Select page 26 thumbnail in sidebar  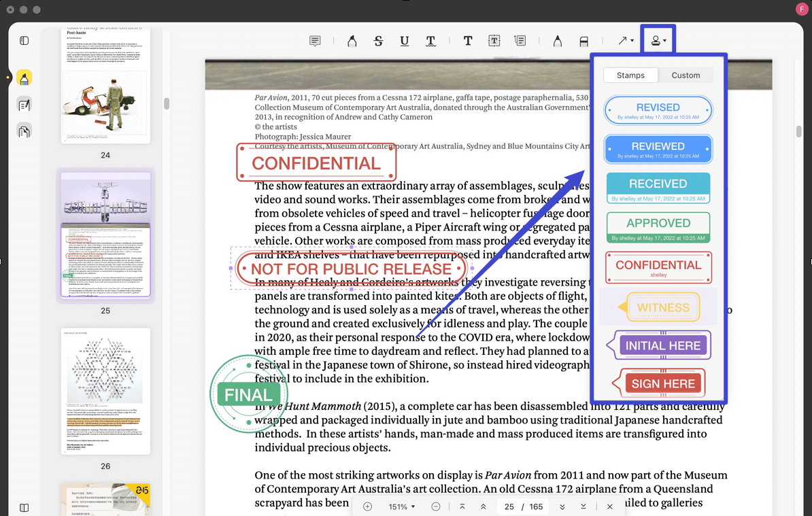tap(105, 392)
